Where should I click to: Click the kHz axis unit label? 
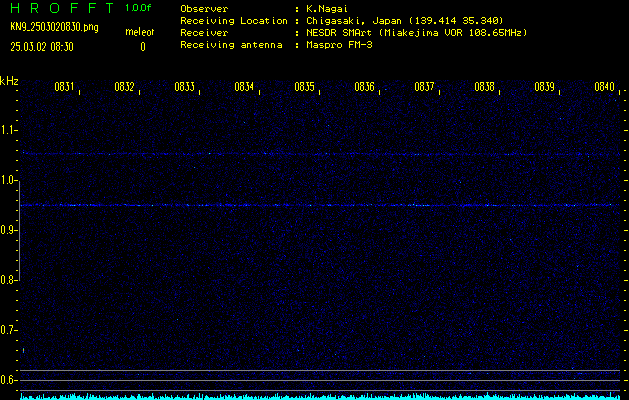[9, 81]
